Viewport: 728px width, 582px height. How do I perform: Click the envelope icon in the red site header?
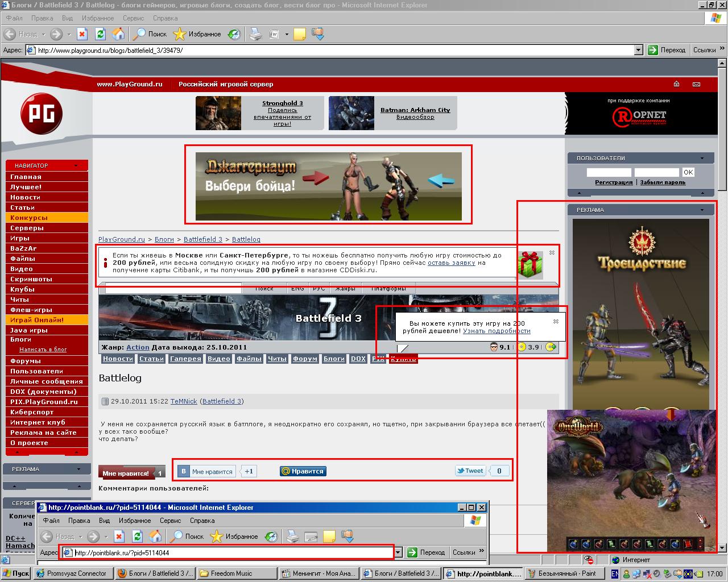coord(696,84)
